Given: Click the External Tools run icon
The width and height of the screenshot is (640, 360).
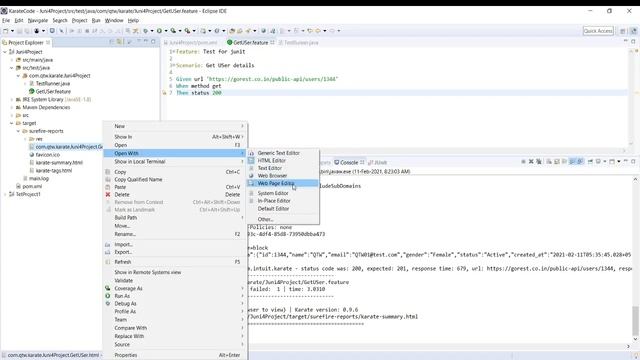Looking at the screenshot, I should click(x=187, y=31).
